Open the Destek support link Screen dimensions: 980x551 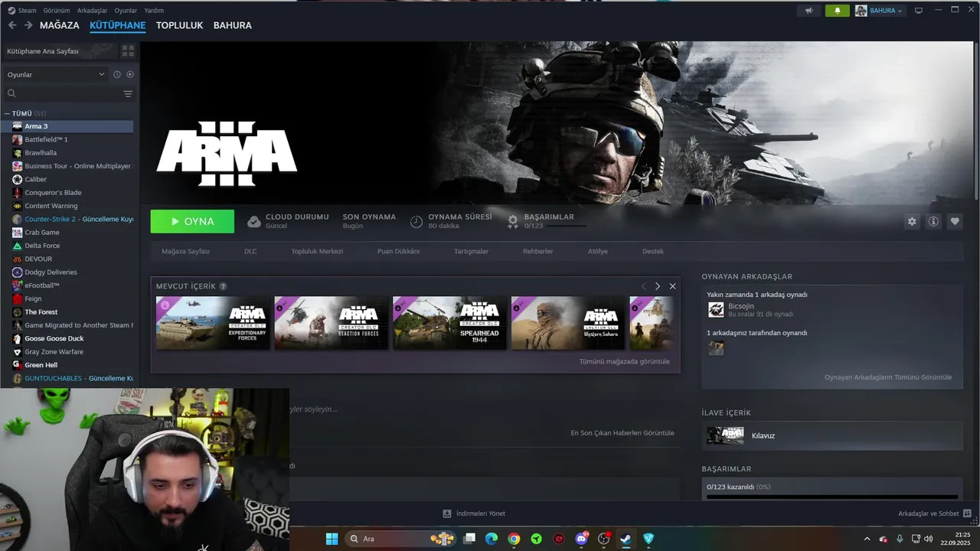(x=653, y=251)
